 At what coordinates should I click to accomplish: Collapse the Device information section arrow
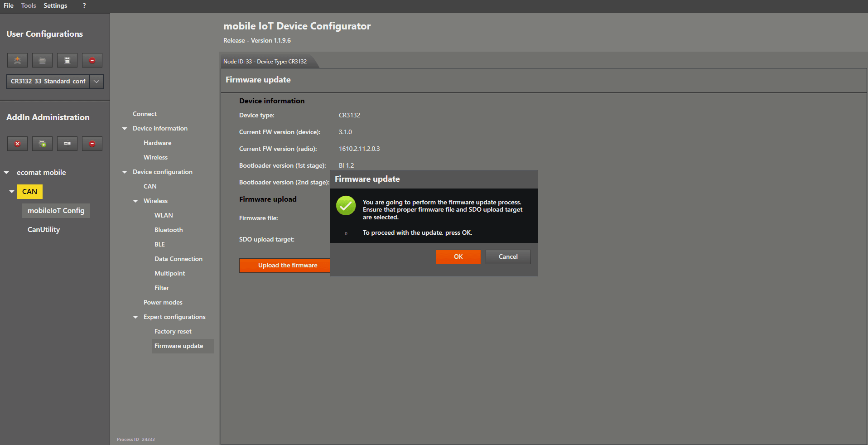click(125, 129)
